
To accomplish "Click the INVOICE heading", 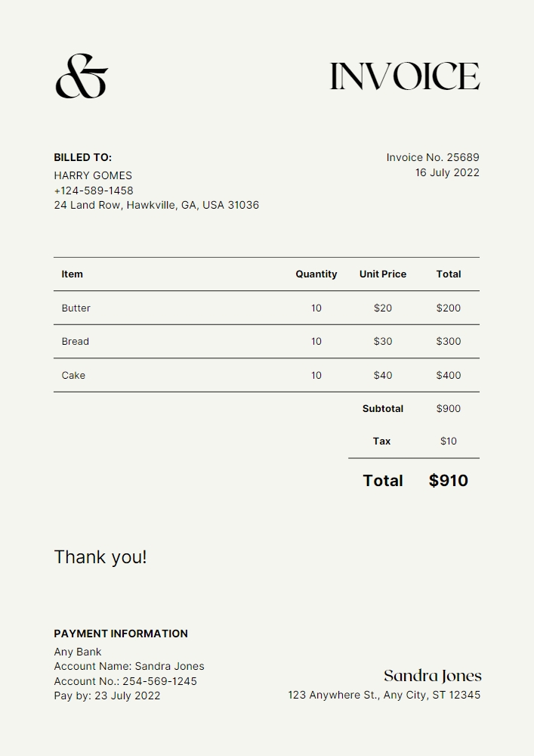I will pyautogui.click(x=405, y=76).
